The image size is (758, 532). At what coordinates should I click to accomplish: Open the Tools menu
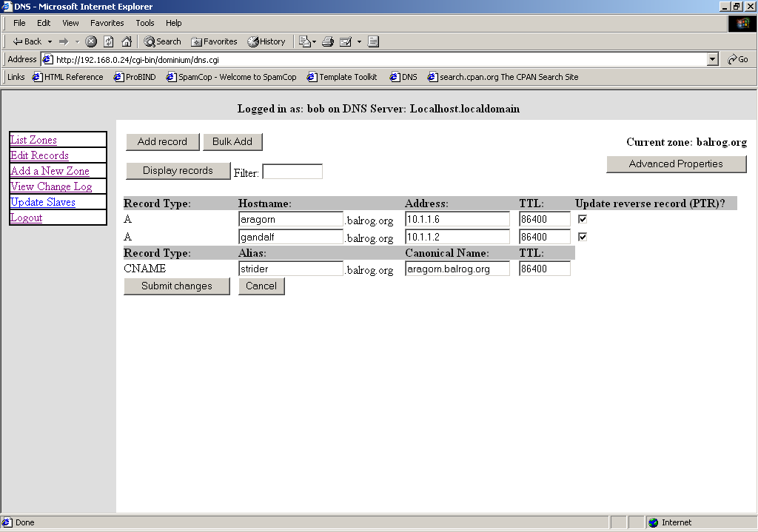click(x=145, y=23)
